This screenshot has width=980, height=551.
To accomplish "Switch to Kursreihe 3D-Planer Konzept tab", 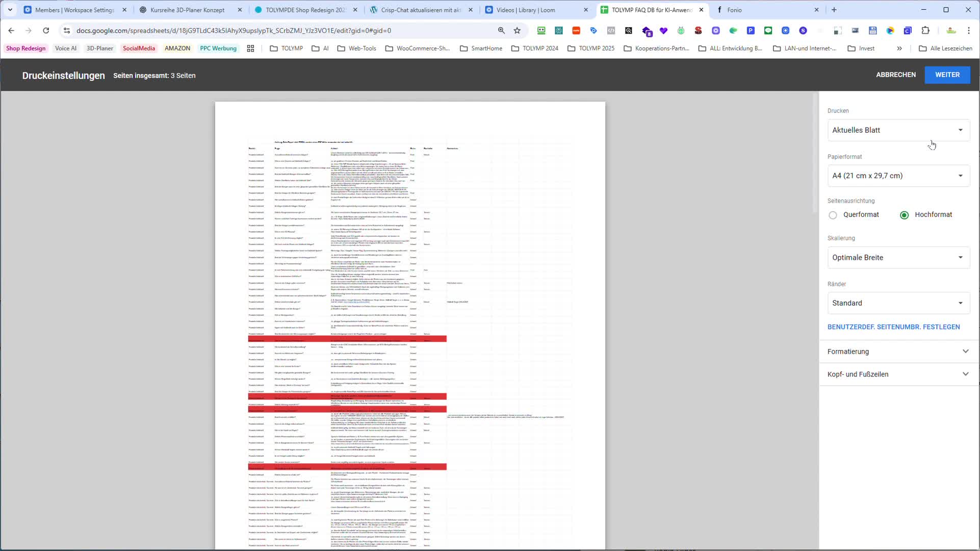I will click(x=187, y=10).
